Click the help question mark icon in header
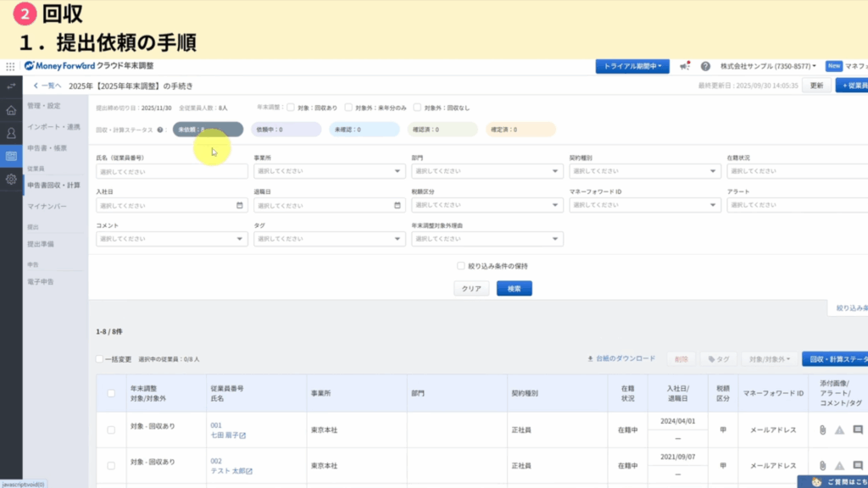This screenshot has width=868, height=488. (x=705, y=66)
